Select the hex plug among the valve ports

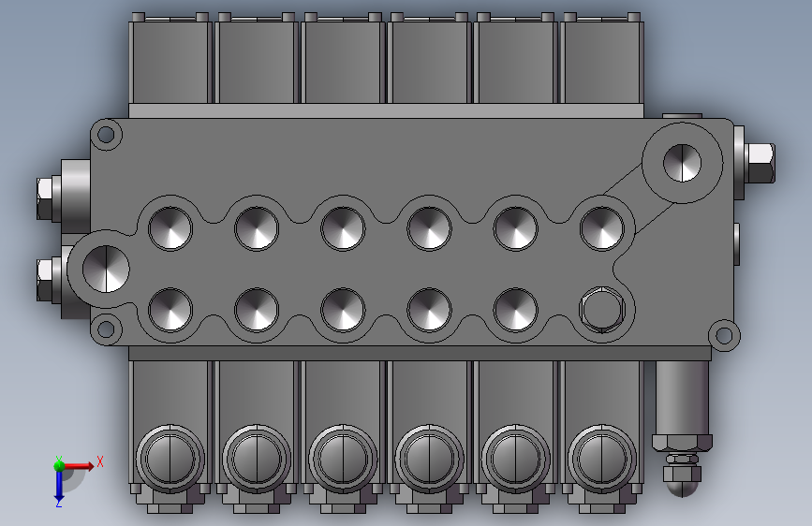point(602,310)
